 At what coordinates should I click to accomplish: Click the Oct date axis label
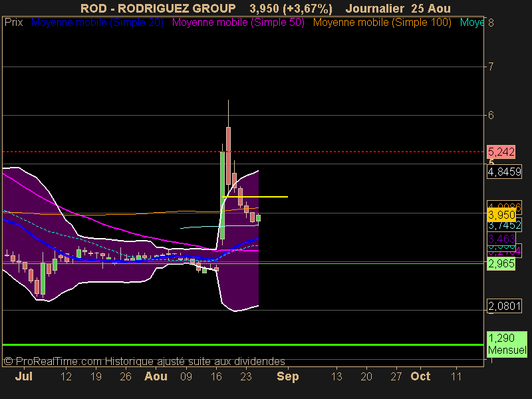point(420,376)
